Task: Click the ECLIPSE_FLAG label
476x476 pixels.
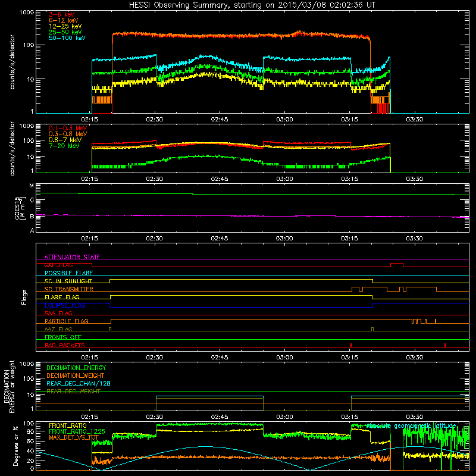Action: [65, 305]
